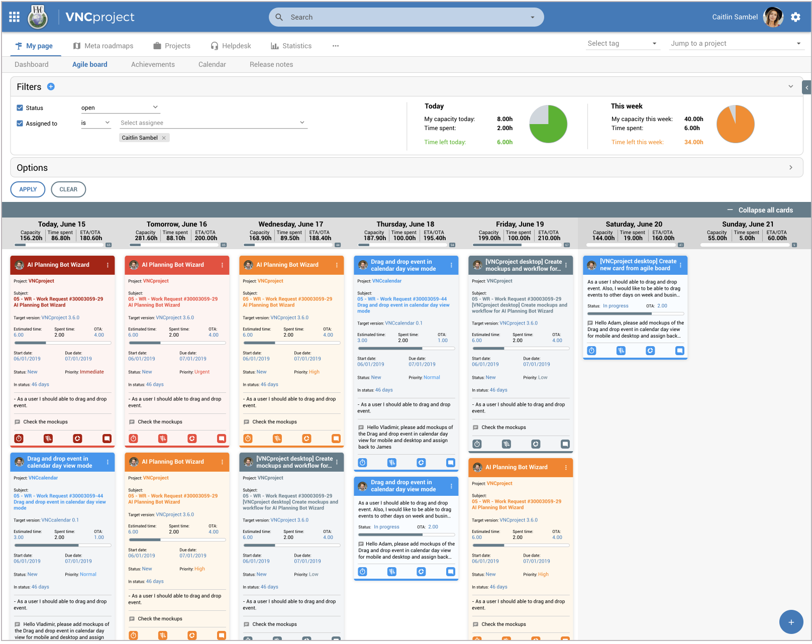Screen dimensions: 812x644
Task: Open the apps grid launcher
Action: pos(14,17)
